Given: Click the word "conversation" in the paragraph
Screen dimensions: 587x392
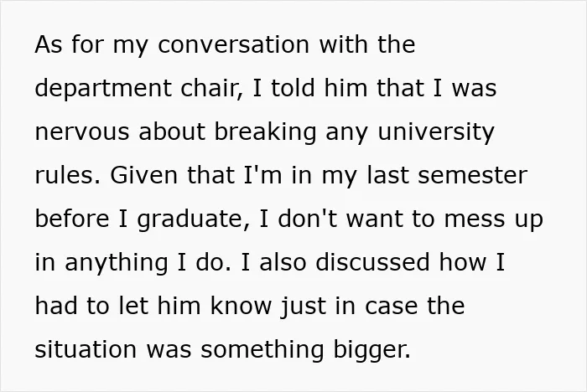Looking at the screenshot, I should [x=234, y=44].
